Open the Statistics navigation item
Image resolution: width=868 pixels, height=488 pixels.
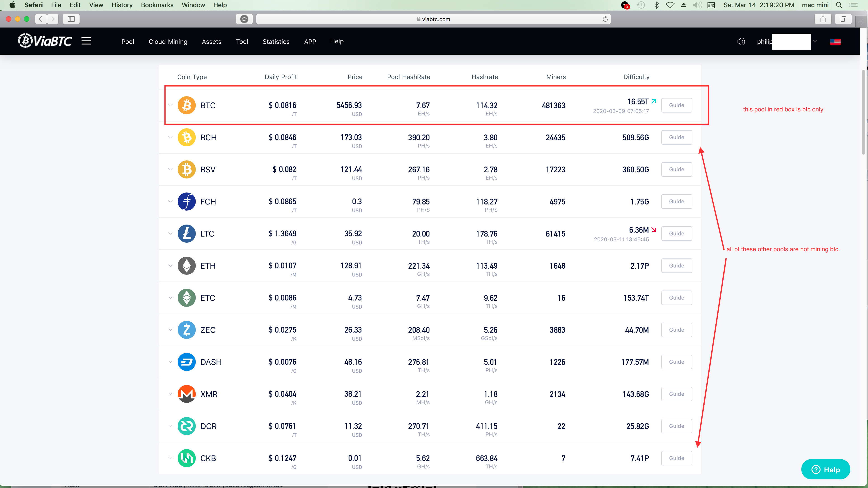(276, 41)
